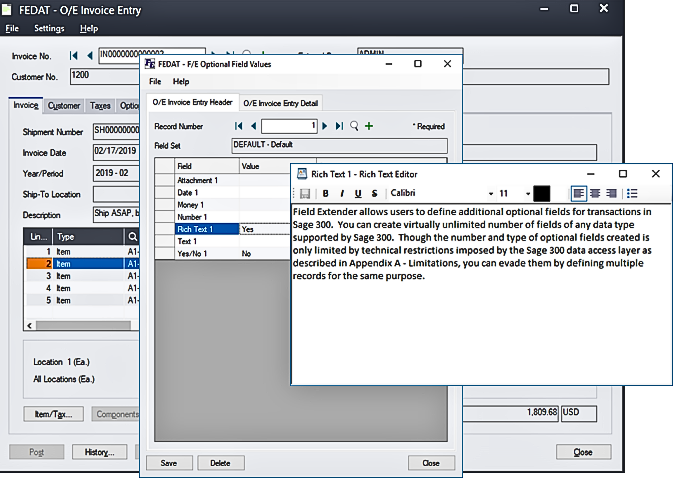Open the black font color swatch

(542, 193)
